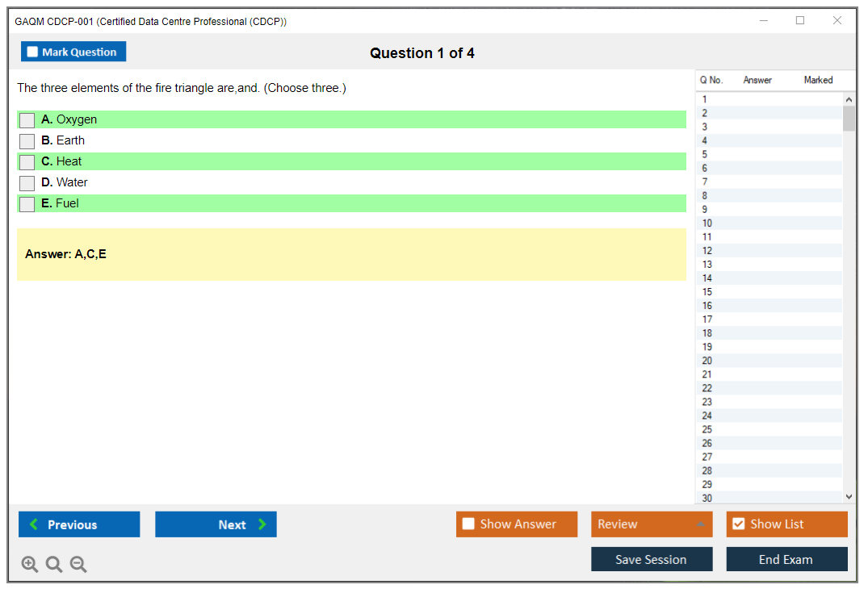Open the Review dropdown menu
868x593 pixels.
click(x=651, y=524)
